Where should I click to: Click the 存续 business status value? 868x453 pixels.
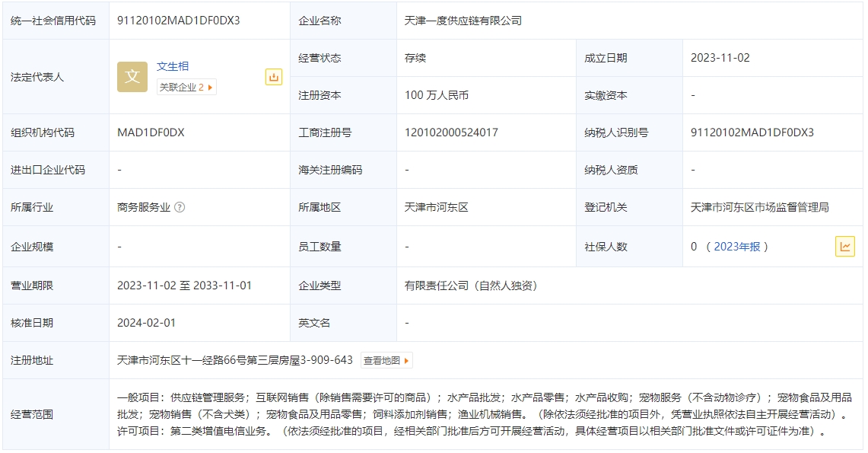coord(415,58)
